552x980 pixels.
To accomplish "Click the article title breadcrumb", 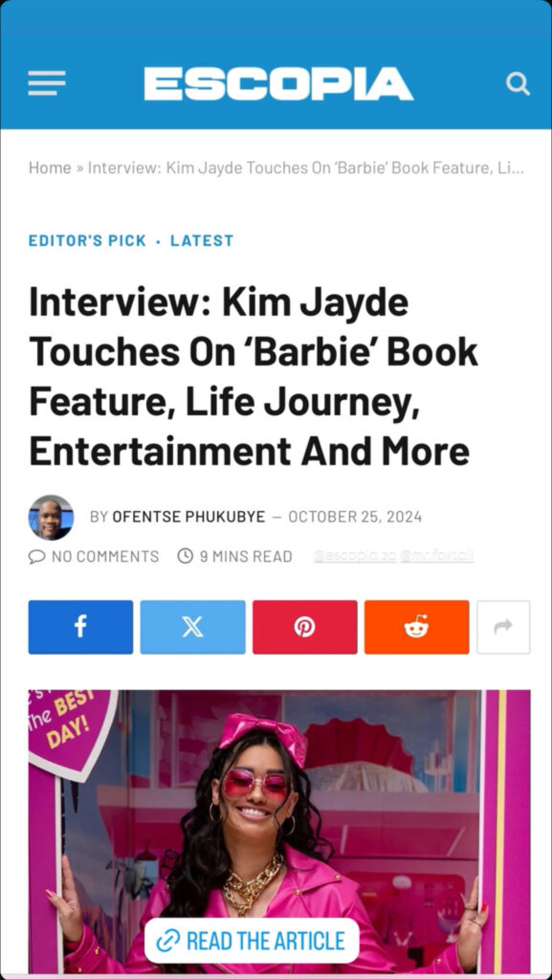I will click(306, 167).
